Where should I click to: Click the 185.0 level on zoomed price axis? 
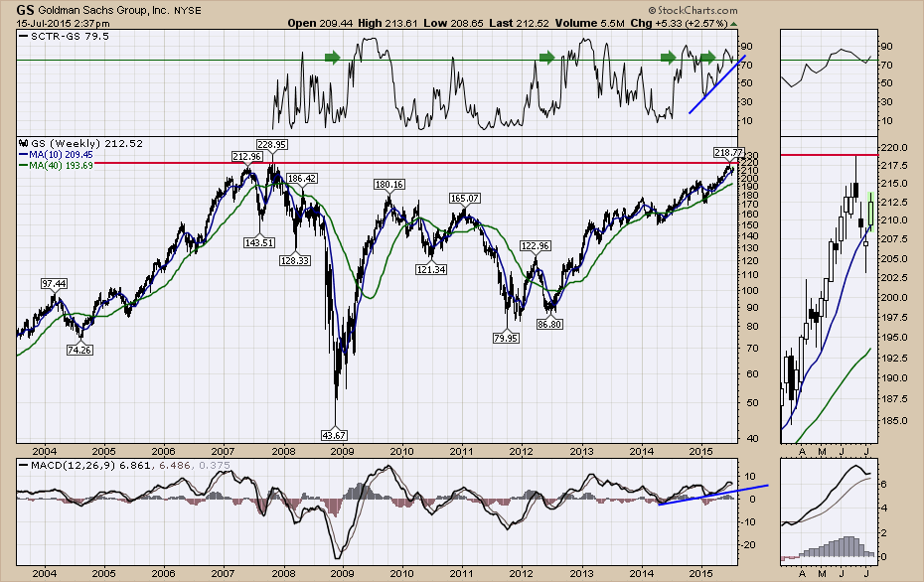point(894,420)
